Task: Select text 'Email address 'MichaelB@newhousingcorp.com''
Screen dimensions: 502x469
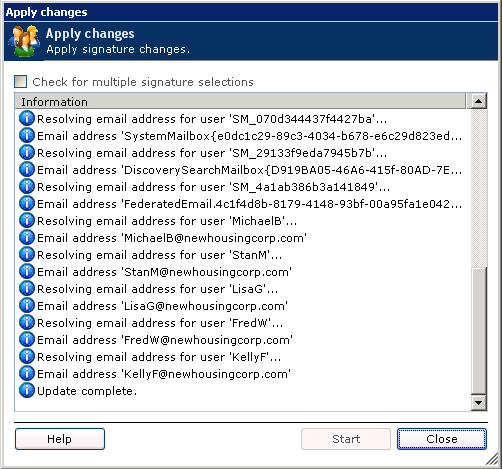Action: (172, 238)
